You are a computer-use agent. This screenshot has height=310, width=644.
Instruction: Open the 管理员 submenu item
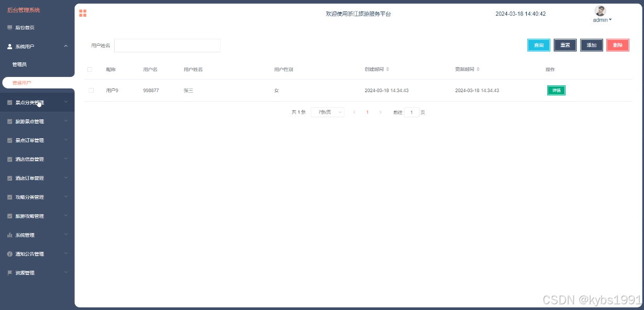pos(37,64)
